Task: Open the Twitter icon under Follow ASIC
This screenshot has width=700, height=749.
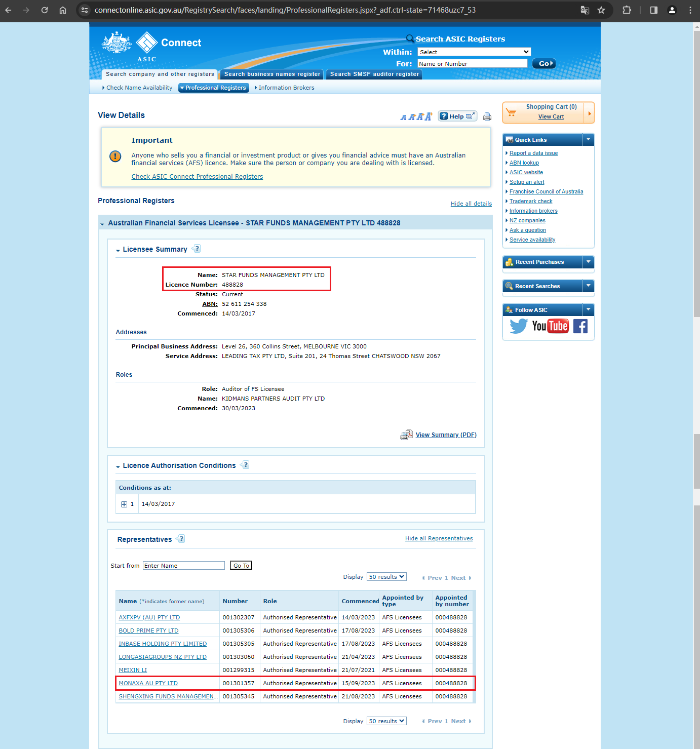Action: click(x=519, y=326)
